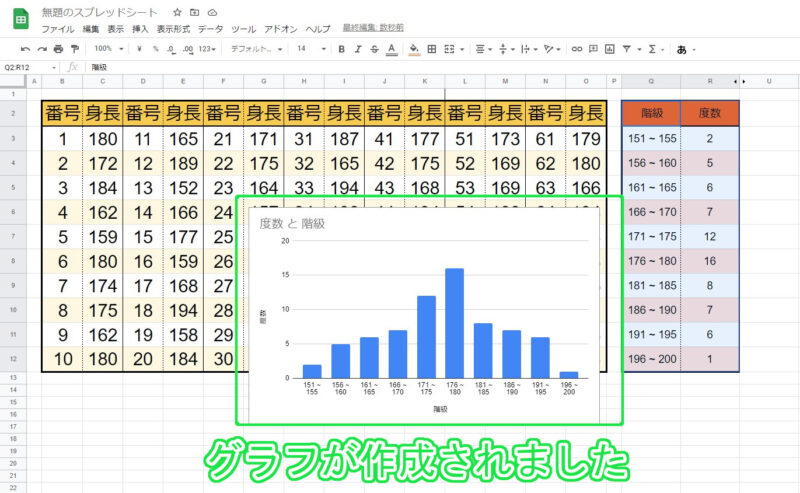Select column header Q
800x493 pixels.
pos(651,81)
